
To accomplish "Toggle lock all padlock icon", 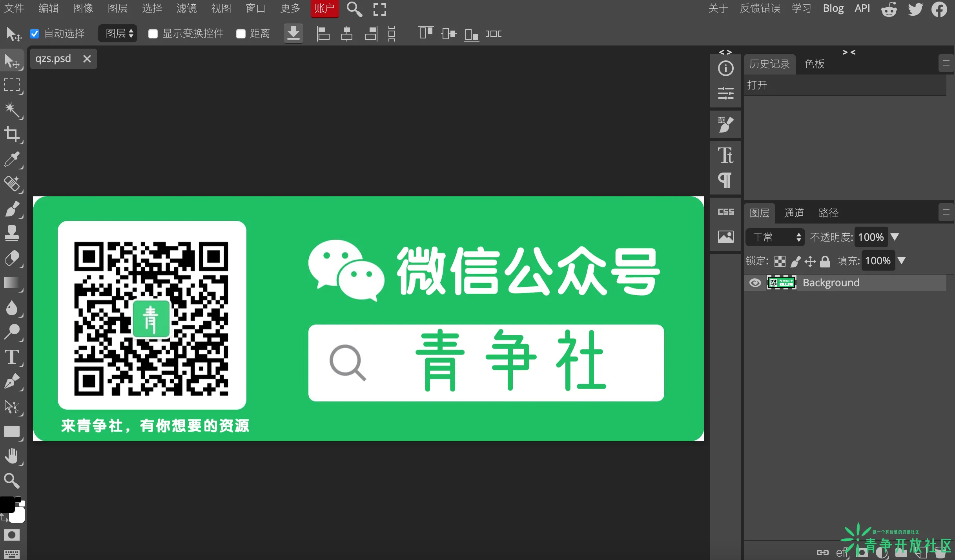I will coord(825,261).
